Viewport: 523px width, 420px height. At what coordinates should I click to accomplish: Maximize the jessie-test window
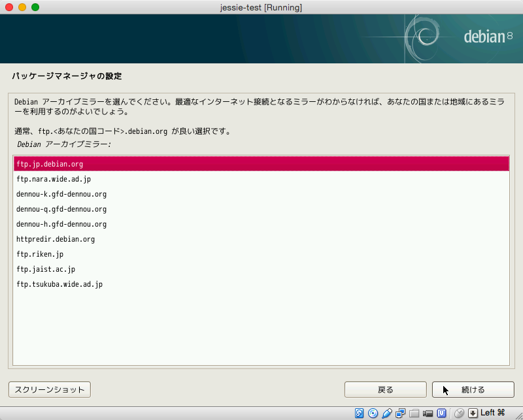[x=35, y=7]
